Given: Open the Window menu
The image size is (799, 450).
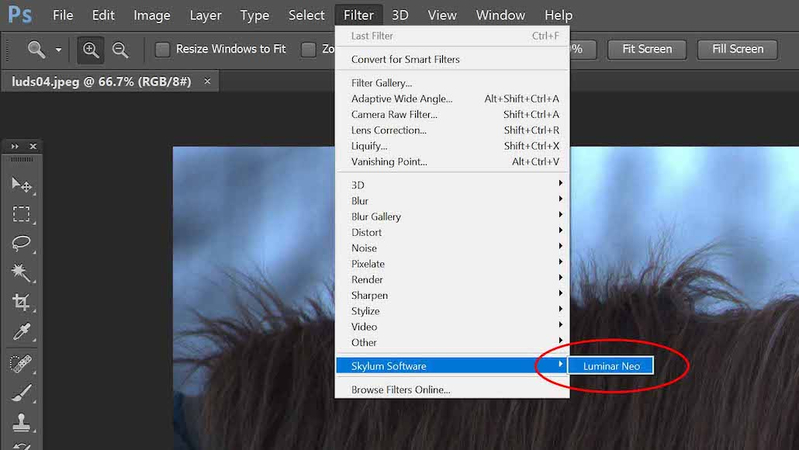Looking at the screenshot, I should [500, 15].
